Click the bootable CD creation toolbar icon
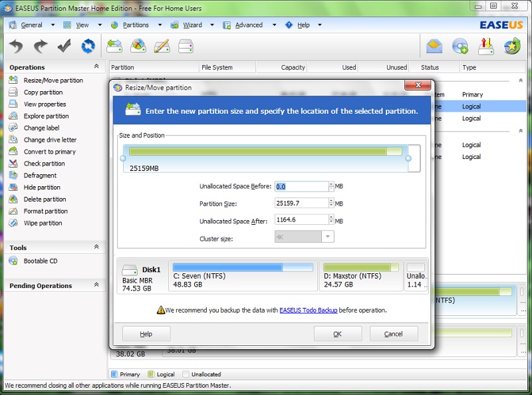The height and width of the screenshot is (395, 532). pyautogui.click(x=460, y=46)
